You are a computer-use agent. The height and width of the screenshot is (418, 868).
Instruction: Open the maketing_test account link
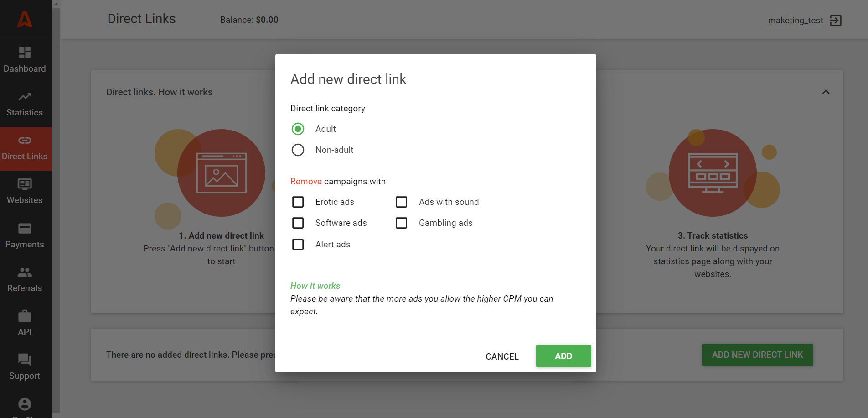point(795,21)
